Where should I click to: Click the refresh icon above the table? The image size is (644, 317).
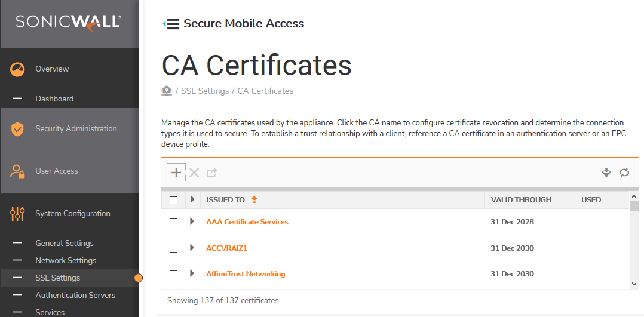tap(624, 173)
